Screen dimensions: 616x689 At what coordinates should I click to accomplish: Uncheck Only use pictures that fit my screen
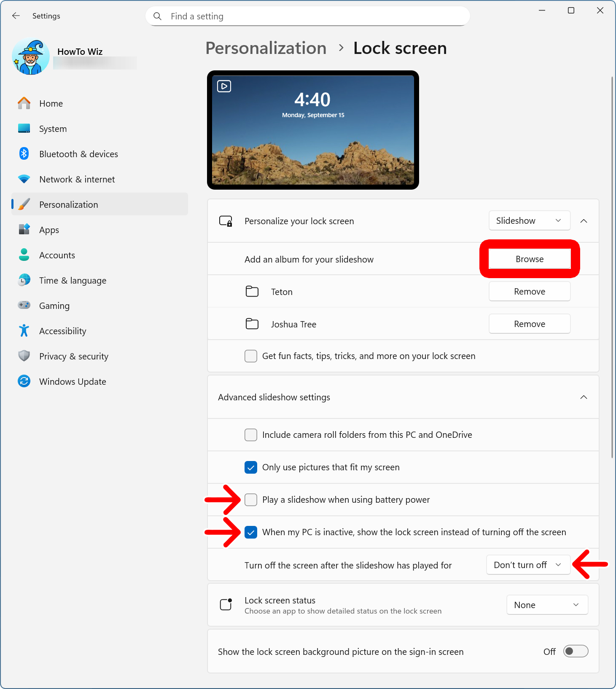pyautogui.click(x=251, y=467)
